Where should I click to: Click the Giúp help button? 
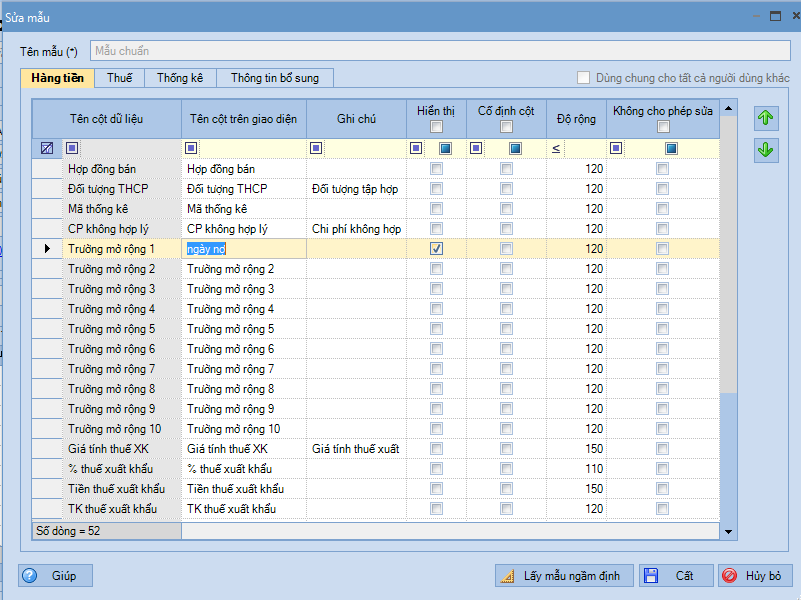coord(56,576)
